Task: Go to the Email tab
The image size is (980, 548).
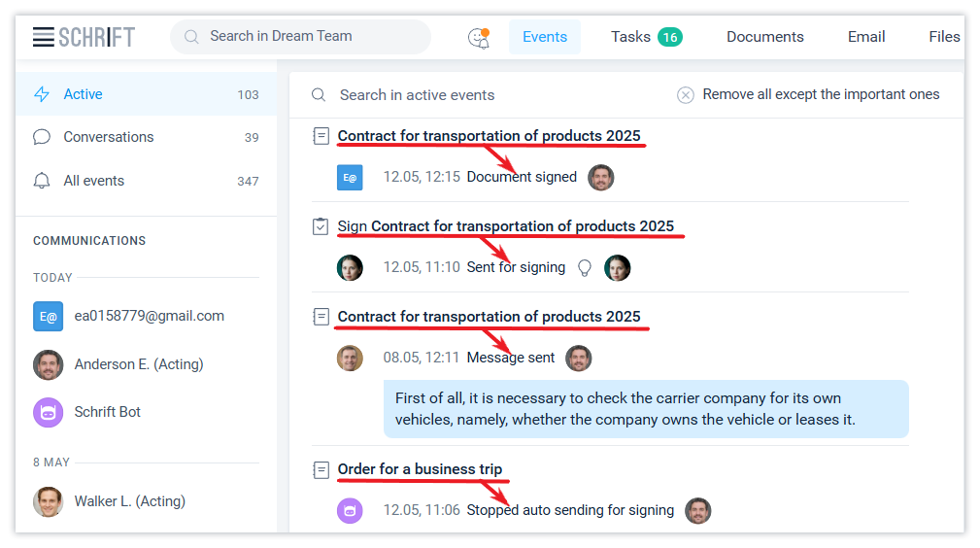Action: point(866,37)
